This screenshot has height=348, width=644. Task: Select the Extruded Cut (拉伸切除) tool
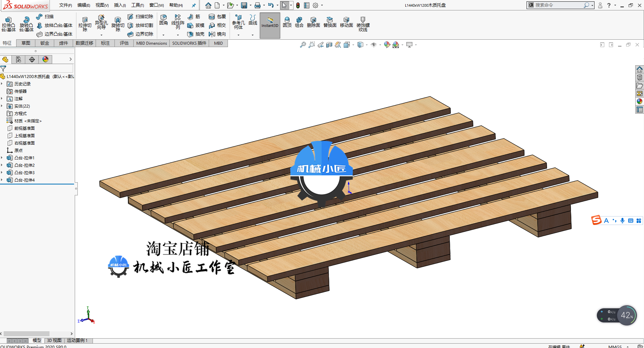(x=85, y=24)
